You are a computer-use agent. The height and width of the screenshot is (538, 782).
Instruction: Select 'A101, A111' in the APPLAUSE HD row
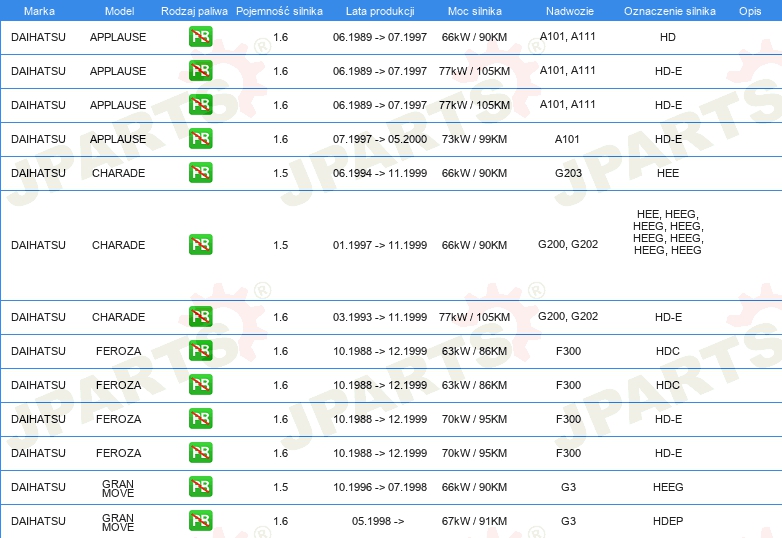568,36
